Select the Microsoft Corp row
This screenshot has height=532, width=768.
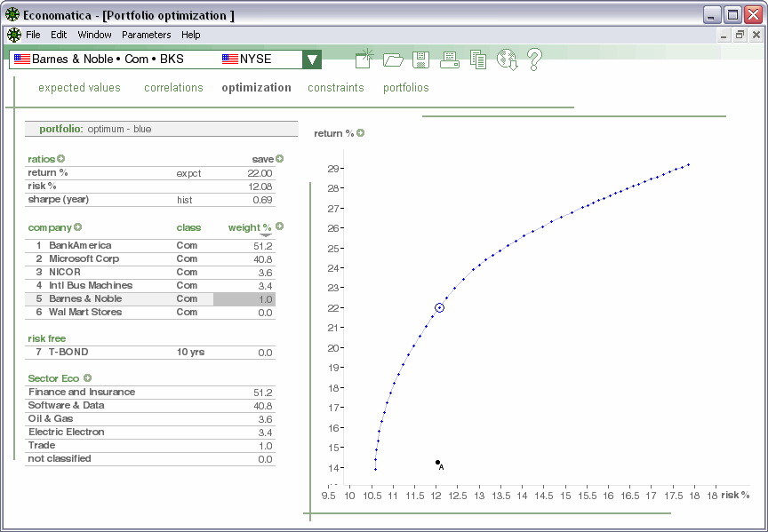point(84,259)
